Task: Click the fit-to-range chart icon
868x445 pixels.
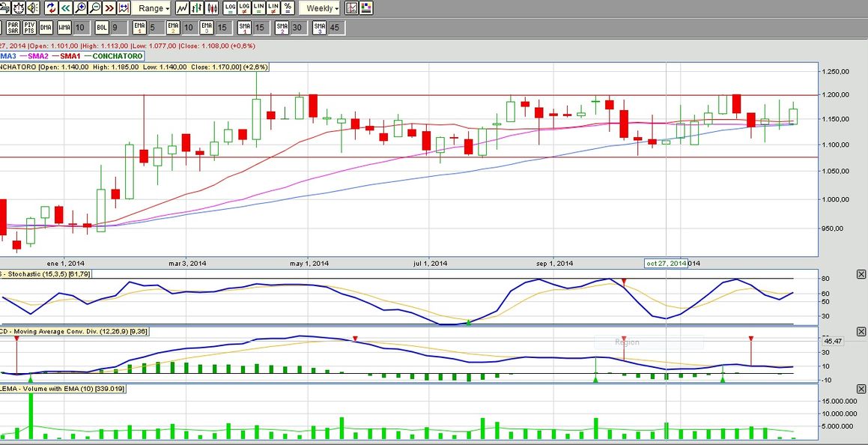Action: [124, 7]
